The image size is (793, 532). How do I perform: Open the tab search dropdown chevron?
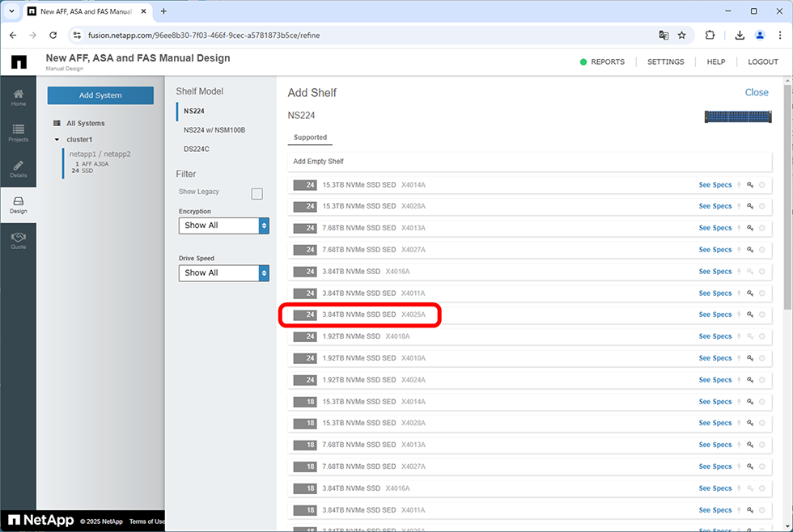pos(11,11)
